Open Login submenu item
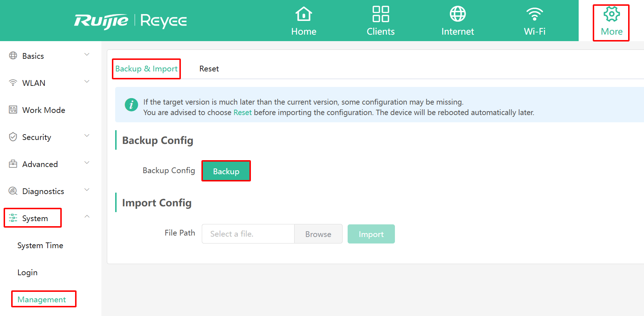This screenshot has width=644, height=316. pos(27,273)
